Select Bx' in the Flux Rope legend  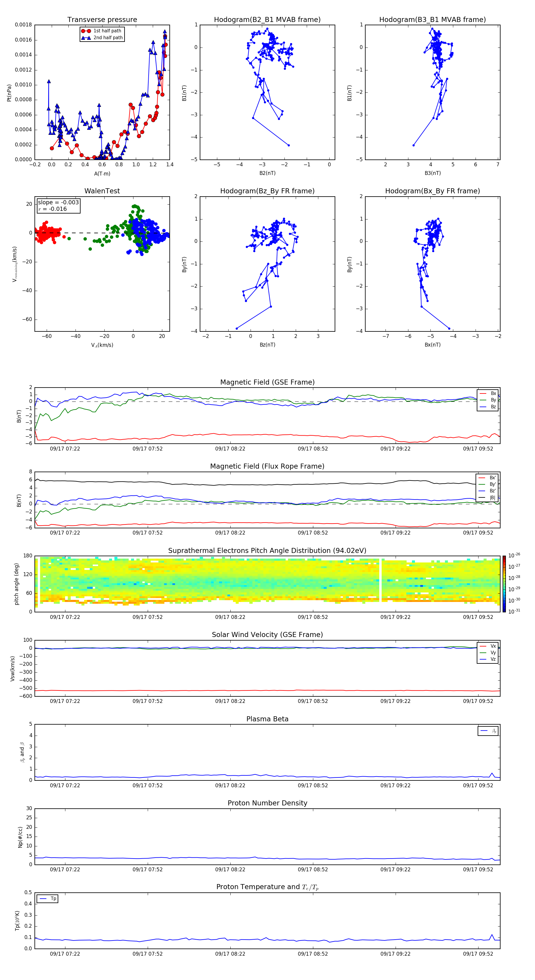tap(487, 478)
